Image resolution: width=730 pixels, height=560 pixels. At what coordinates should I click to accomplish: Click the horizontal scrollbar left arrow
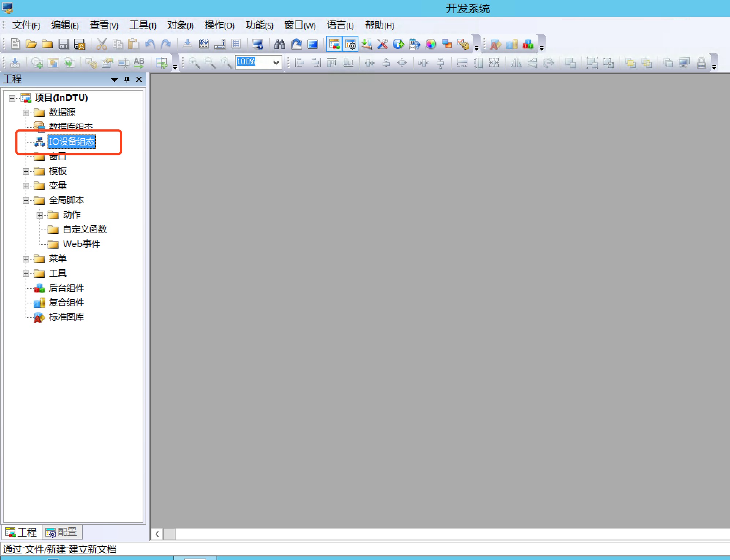[x=157, y=534]
